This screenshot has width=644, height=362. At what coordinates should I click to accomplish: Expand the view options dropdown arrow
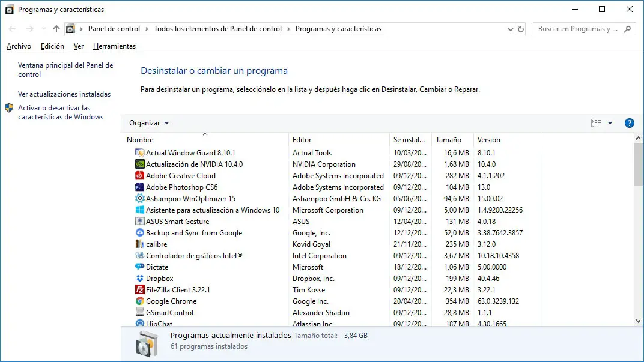[x=610, y=123]
